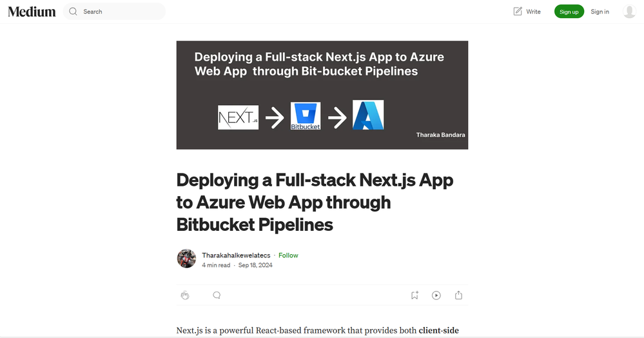
Task: Follow the author via Follow link
Action: coord(288,255)
